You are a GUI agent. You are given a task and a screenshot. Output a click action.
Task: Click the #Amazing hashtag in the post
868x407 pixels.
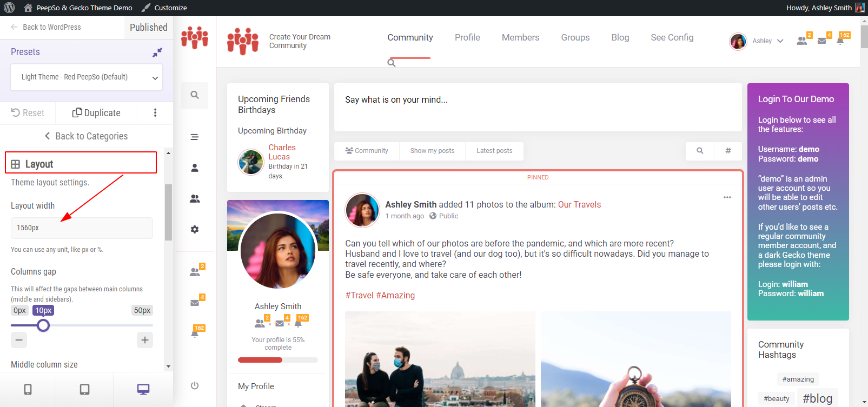[x=395, y=295]
